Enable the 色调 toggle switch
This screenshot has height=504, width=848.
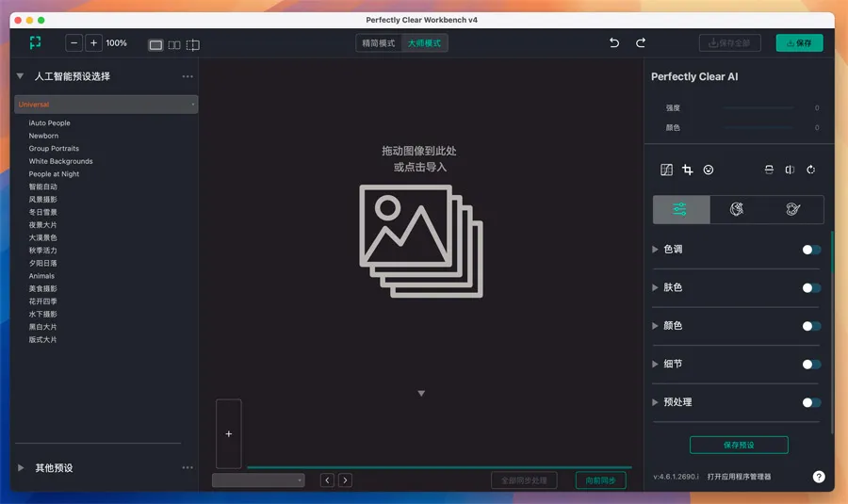pyautogui.click(x=811, y=250)
